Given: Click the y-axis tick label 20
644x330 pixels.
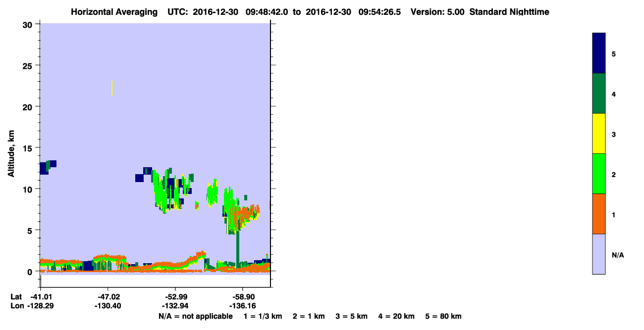Looking at the screenshot, I should pyautogui.click(x=28, y=106).
